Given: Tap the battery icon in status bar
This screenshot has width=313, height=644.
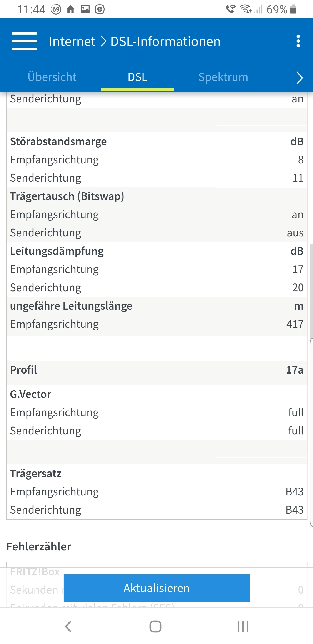Looking at the screenshot, I should 293,10.
